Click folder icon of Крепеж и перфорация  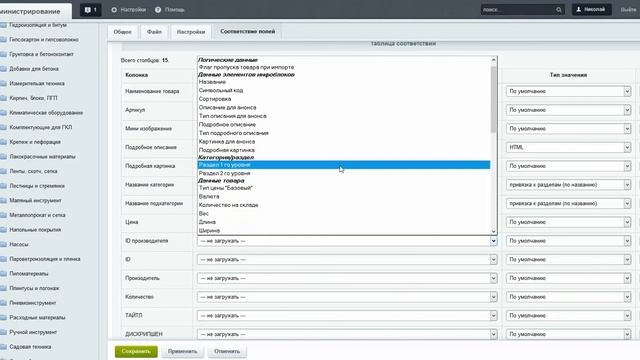pyautogui.click(x=3, y=142)
